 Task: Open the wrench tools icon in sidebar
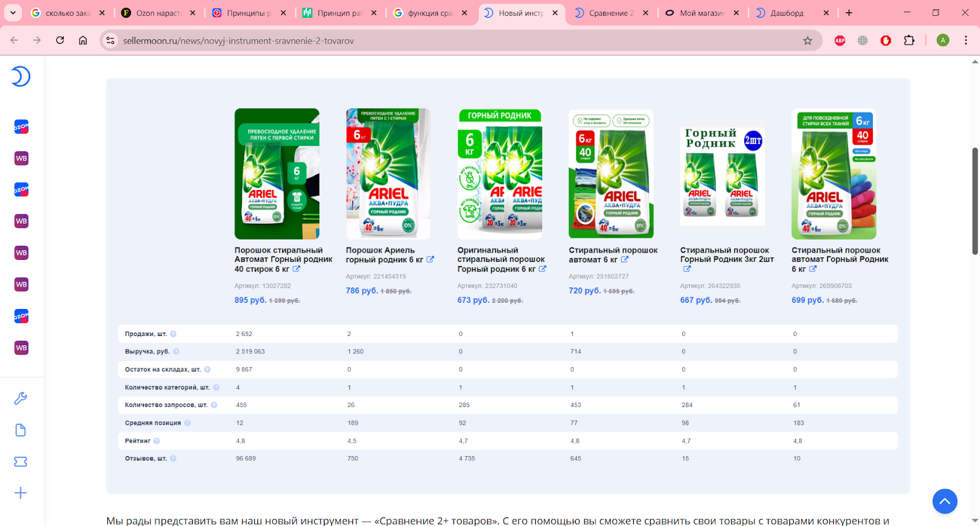20,398
